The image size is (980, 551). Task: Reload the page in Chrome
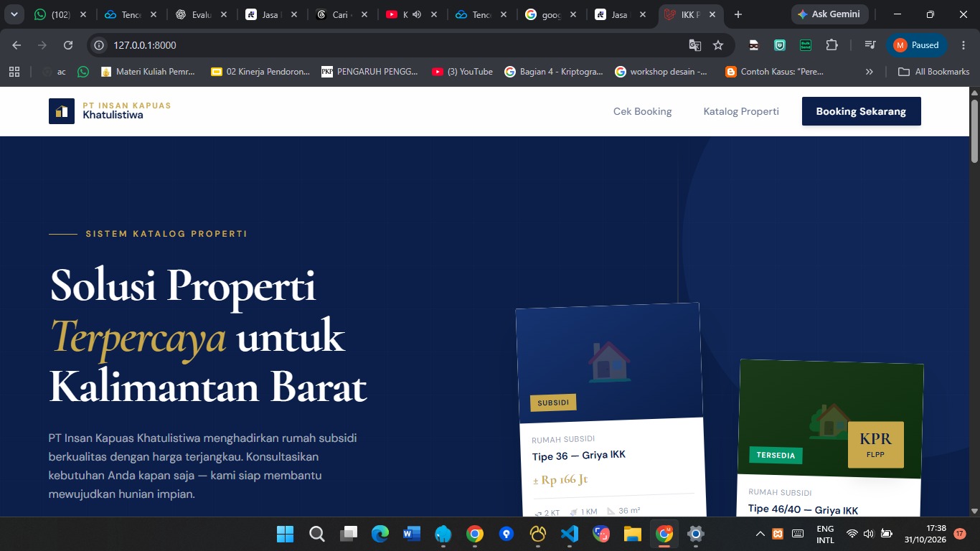click(x=68, y=45)
